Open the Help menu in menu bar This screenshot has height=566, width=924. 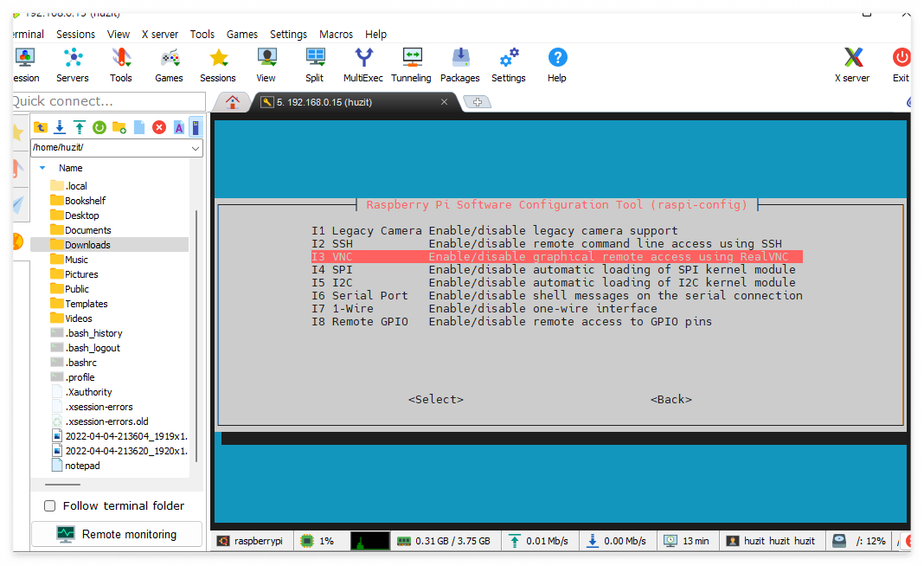375,35
